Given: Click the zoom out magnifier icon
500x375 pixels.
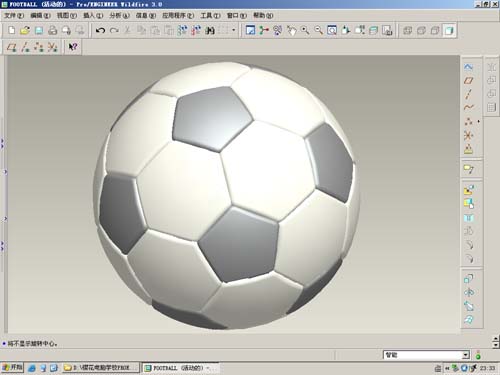Looking at the screenshot, I should pyautogui.click(x=318, y=30).
